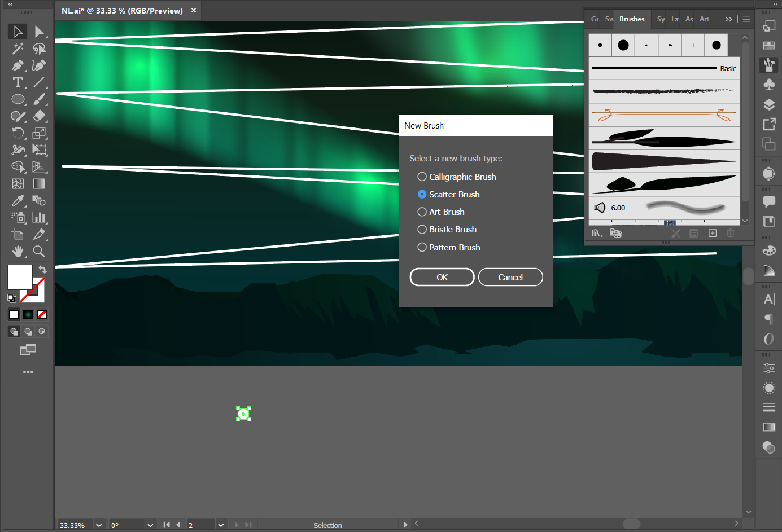This screenshot has width=782, height=532.
Task: Switch to the Brushes tab
Action: pyautogui.click(x=632, y=19)
